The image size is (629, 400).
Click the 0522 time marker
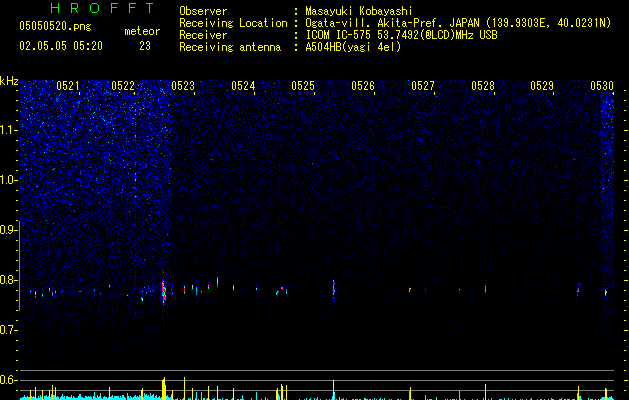click(x=123, y=85)
